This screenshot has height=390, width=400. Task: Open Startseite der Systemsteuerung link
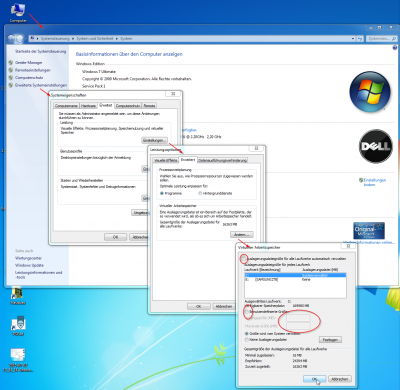pyautogui.click(x=40, y=51)
